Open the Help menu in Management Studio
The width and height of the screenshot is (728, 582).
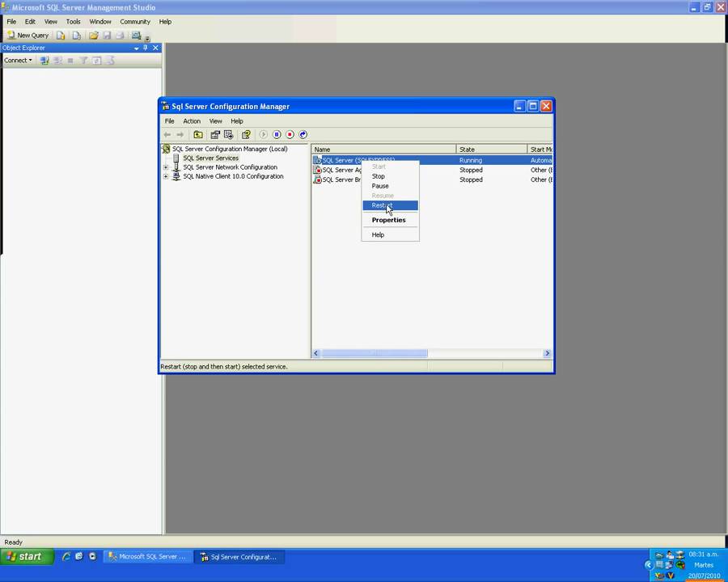(x=165, y=22)
